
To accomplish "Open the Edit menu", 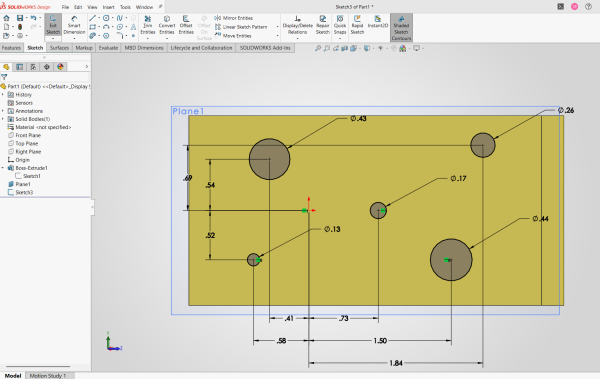I will [78, 7].
